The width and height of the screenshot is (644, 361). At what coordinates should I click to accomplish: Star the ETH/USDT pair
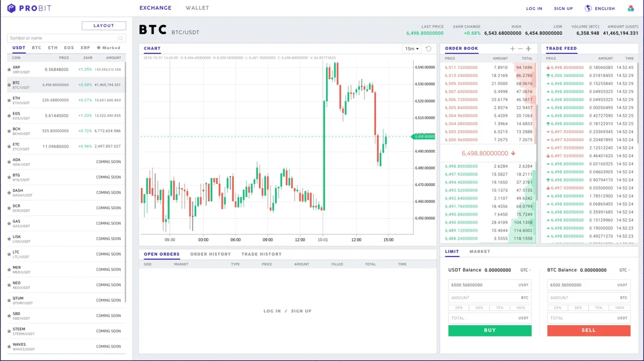point(9,101)
